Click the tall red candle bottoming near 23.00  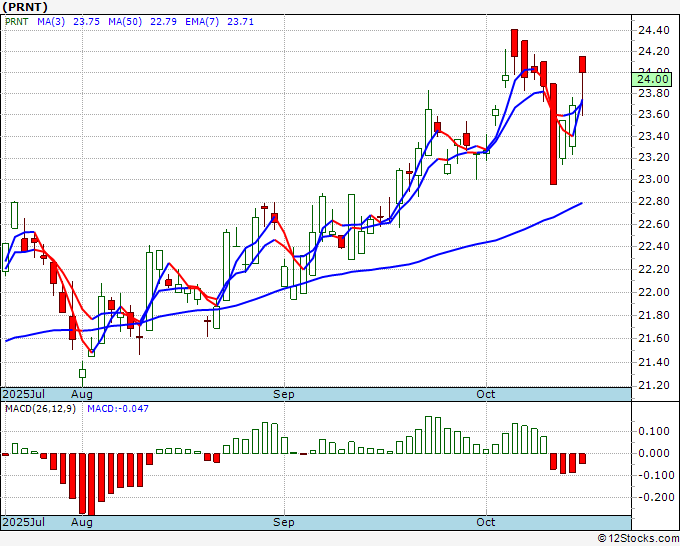click(553, 134)
